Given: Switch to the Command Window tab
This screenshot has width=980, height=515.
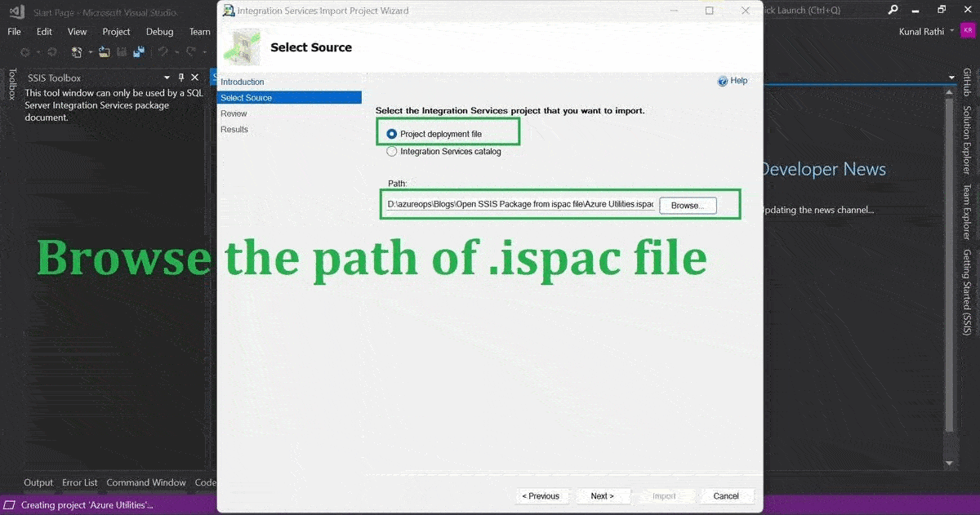Looking at the screenshot, I should (146, 482).
